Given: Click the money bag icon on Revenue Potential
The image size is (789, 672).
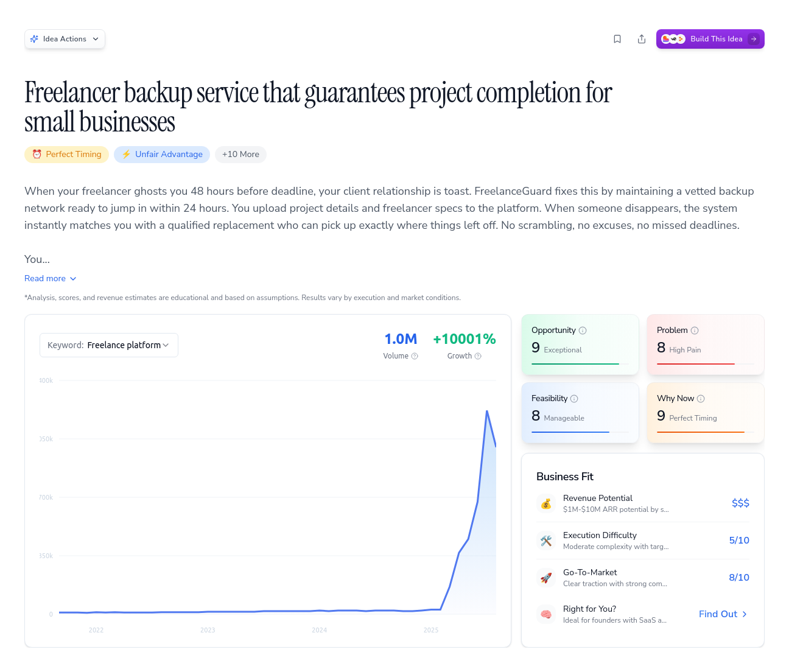Looking at the screenshot, I should (x=546, y=503).
